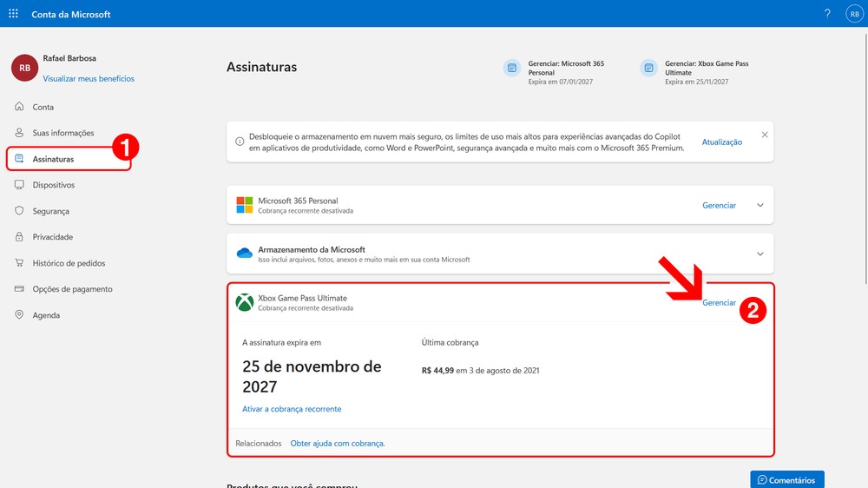This screenshot has width=868, height=488.
Task: Expand the Microsoft 365 Personal card chevron
Action: [x=760, y=206]
